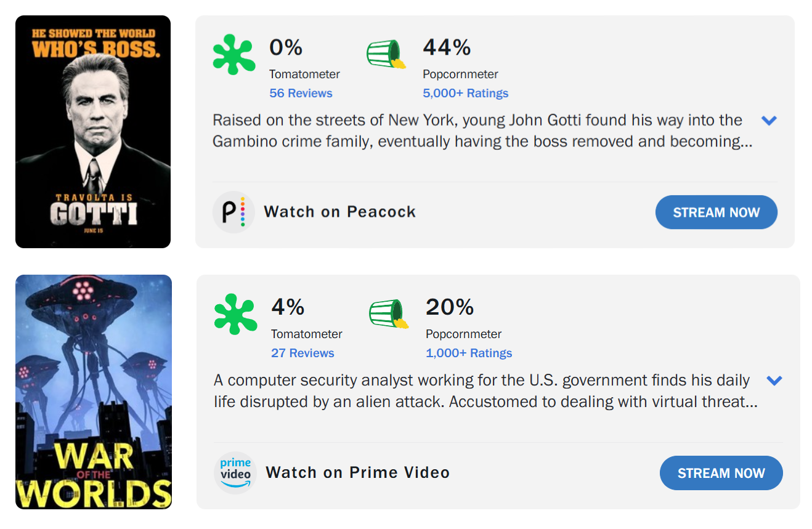Click Stream Now for Prime Video
812x529 pixels.
pyautogui.click(x=721, y=473)
